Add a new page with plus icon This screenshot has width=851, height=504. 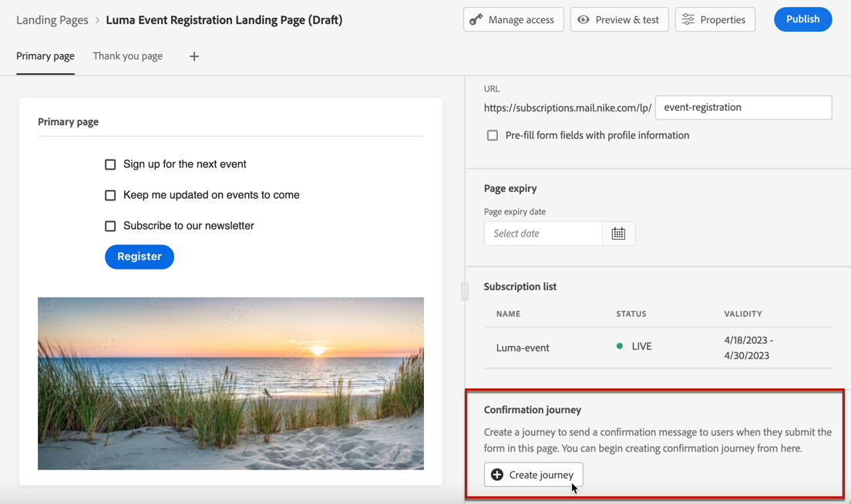(194, 56)
